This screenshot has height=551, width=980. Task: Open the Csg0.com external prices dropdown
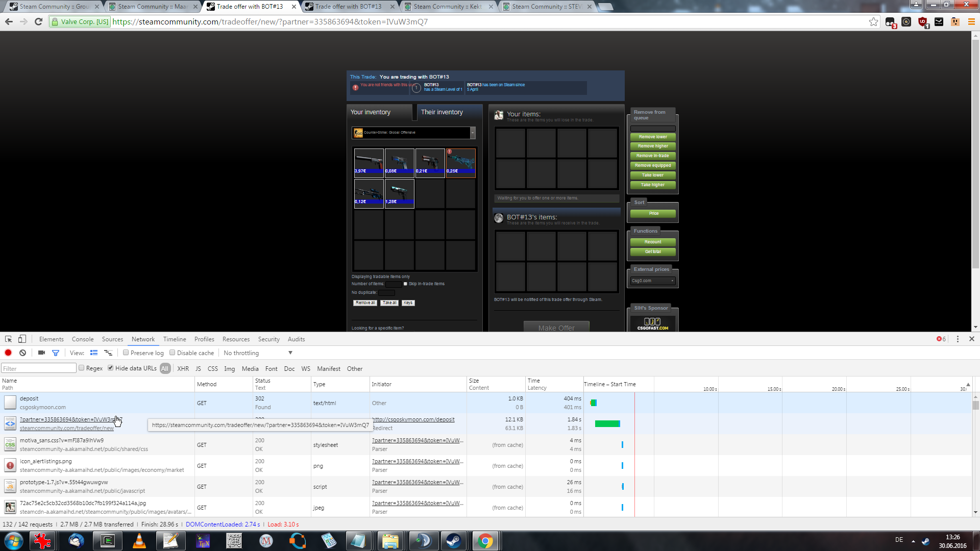point(653,281)
